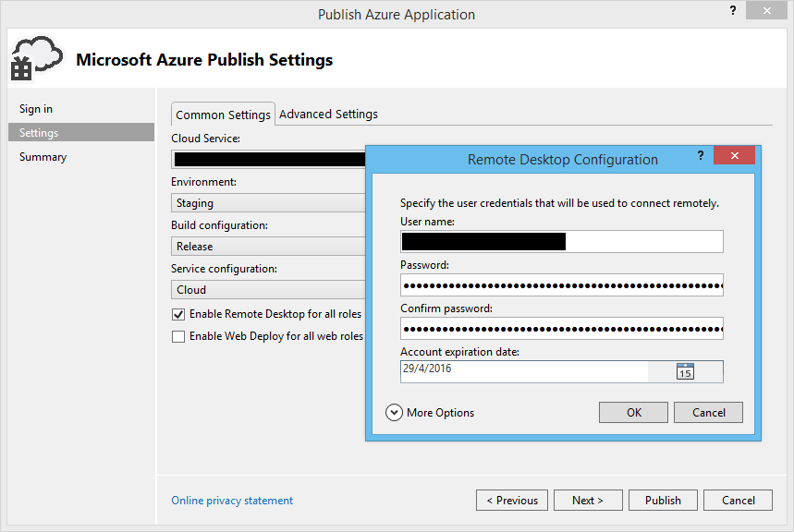The width and height of the screenshot is (794, 532).
Task: Expand More Options in the dialog
Action: coord(395,413)
